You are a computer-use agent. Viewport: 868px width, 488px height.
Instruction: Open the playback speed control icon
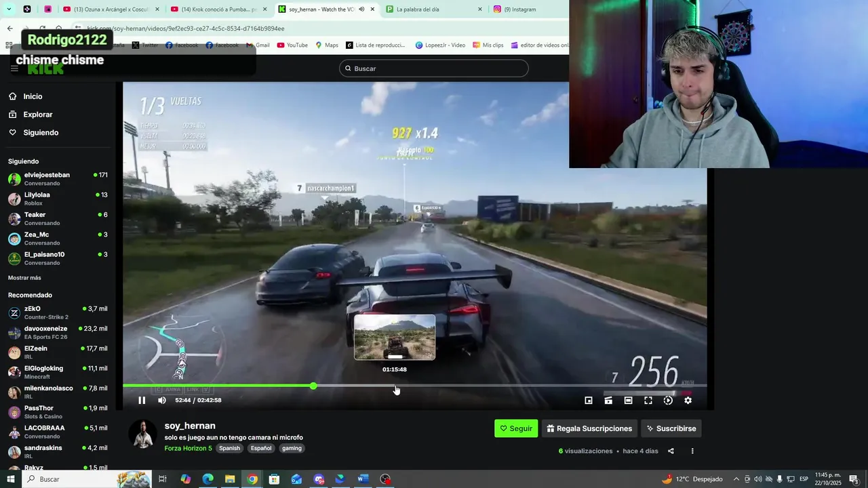[668, 401]
